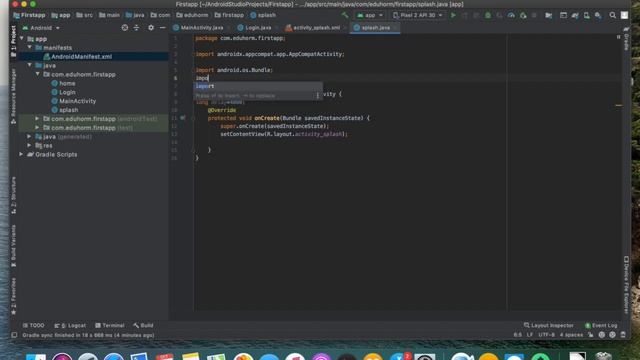Toggle the Favorites side panel

click(x=13, y=296)
